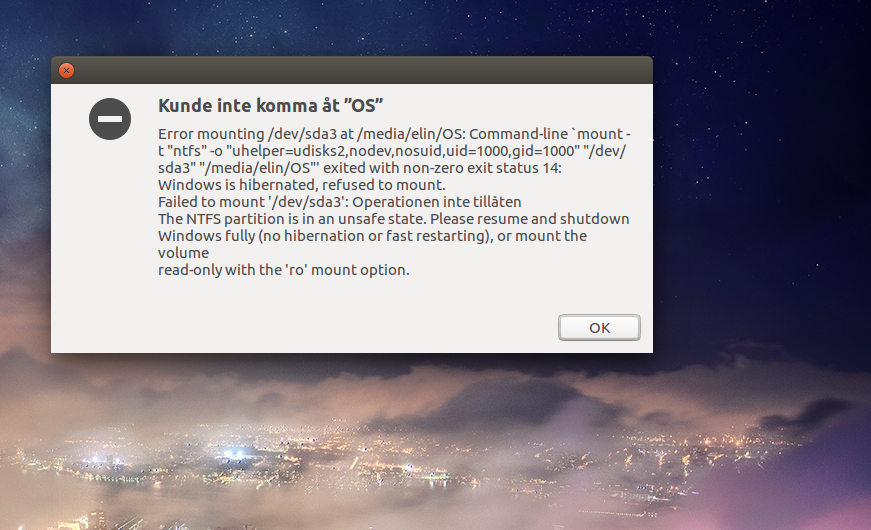The image size is (871, 530).
Task: Click the "Error mounting /dev/sda3" first line
Action: [x=394, y=134]
